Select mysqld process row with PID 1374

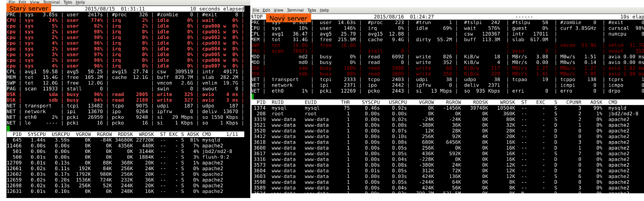point(447,108)
